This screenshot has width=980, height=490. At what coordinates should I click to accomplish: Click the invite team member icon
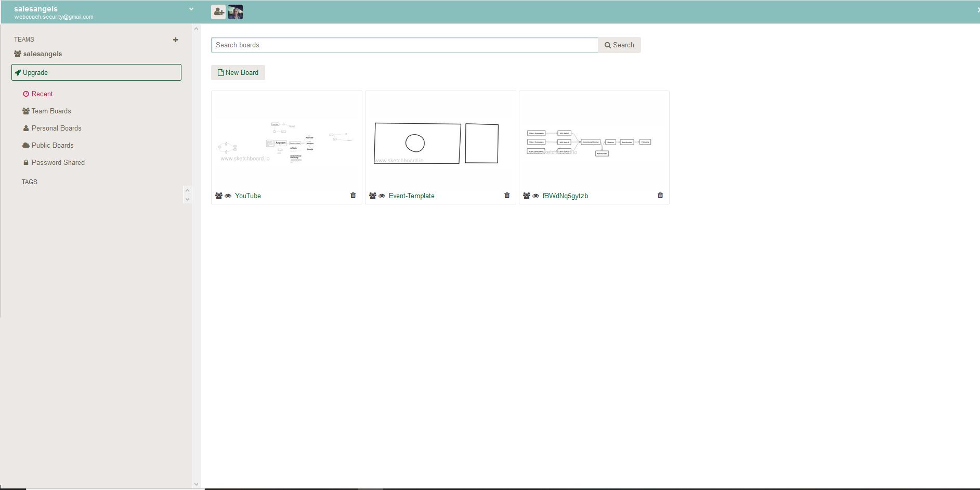coord(218,12)
